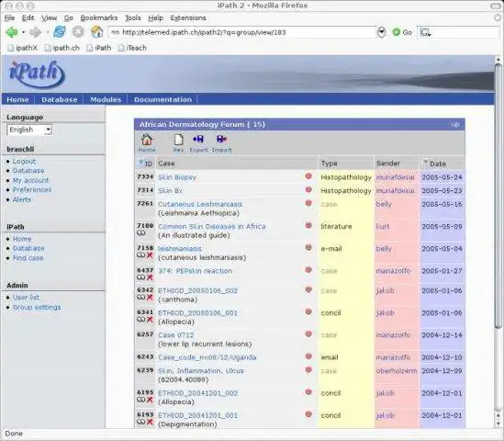
Task: Click the iPath logo in banner
Action: (x=37, y=74)
